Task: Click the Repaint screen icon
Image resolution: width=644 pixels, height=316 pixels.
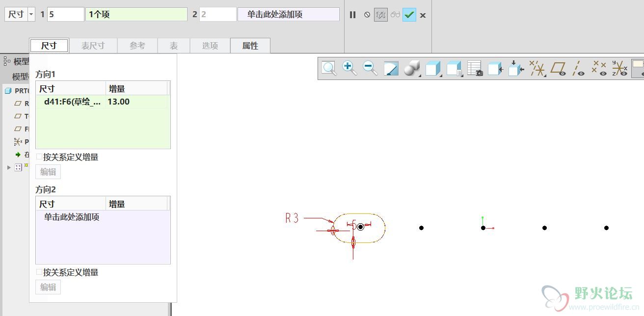Action: (x=391, y=68)
